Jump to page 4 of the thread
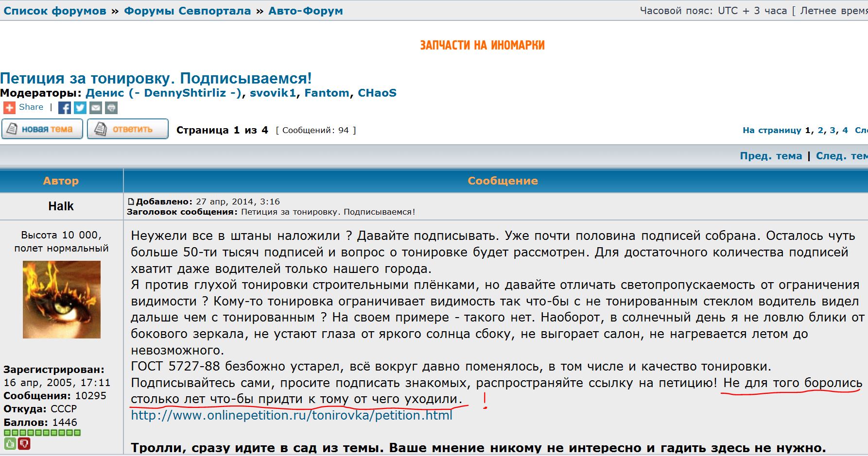 click(x=845, y=130)
